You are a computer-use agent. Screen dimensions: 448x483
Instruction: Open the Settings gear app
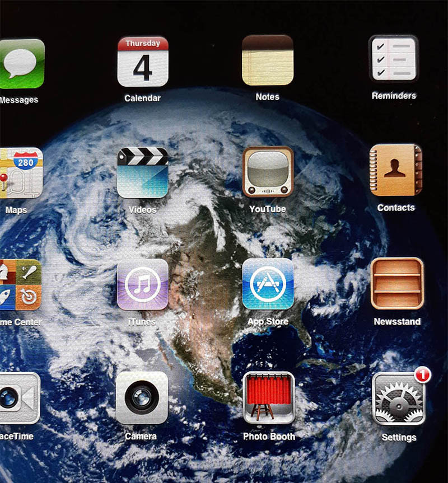tap(399, 398)
